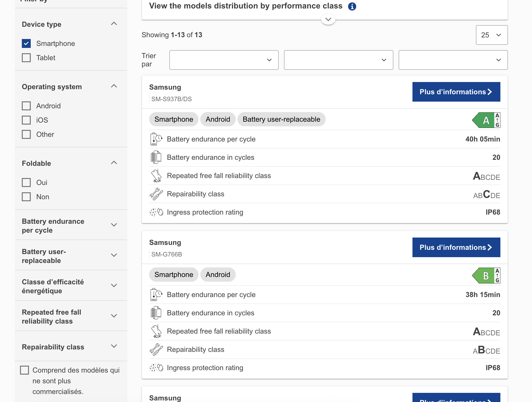The image size is (532, 402).
Task: Open the results-per-page dropdown showing 25
Action: click(x=492, y=35)
